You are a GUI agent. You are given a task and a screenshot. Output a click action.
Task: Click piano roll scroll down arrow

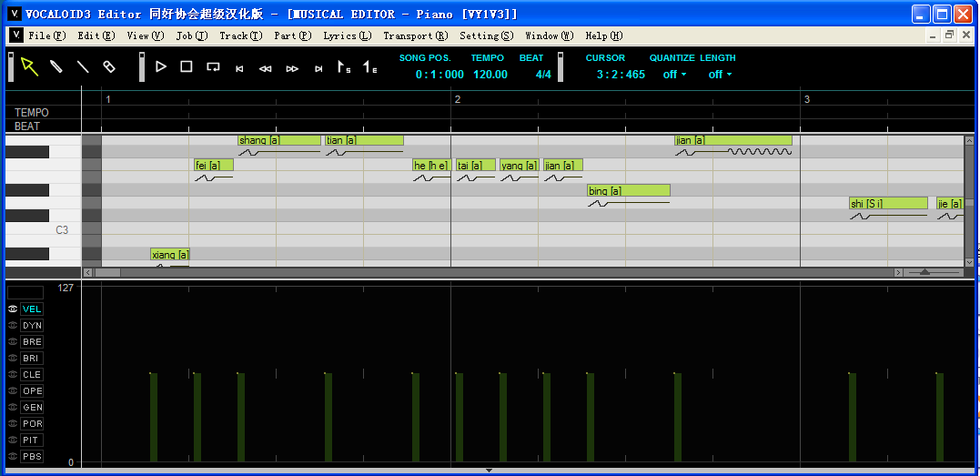pyautogui.click(x=969, y=263)
